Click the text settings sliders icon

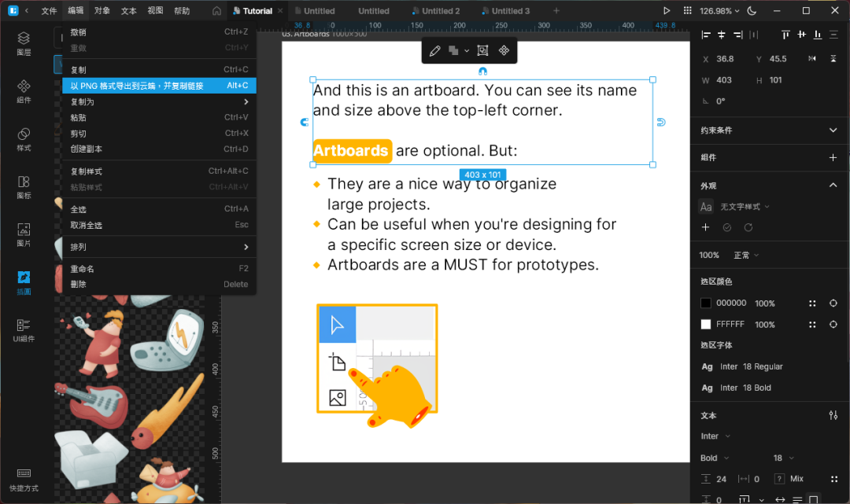tap(833, 415)
